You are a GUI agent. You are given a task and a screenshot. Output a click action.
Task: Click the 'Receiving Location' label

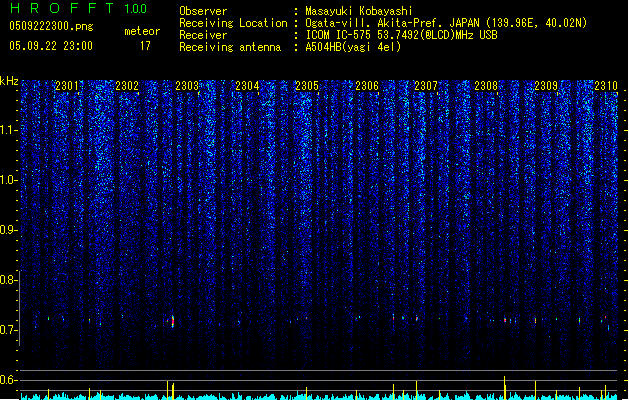[233, 23]
